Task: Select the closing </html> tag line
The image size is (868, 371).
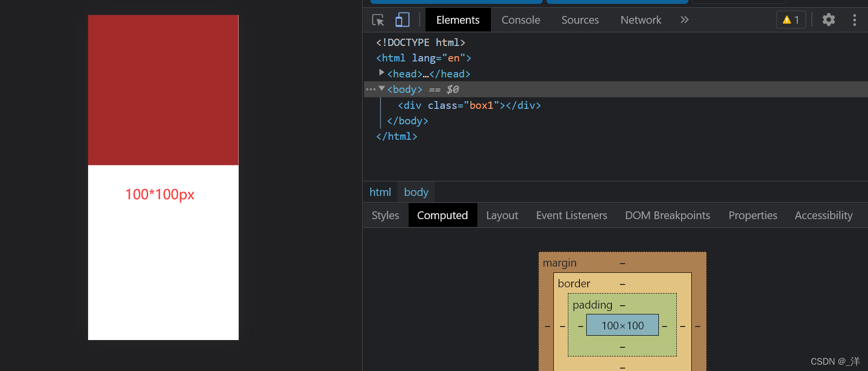Action: (x=396, y=136)
